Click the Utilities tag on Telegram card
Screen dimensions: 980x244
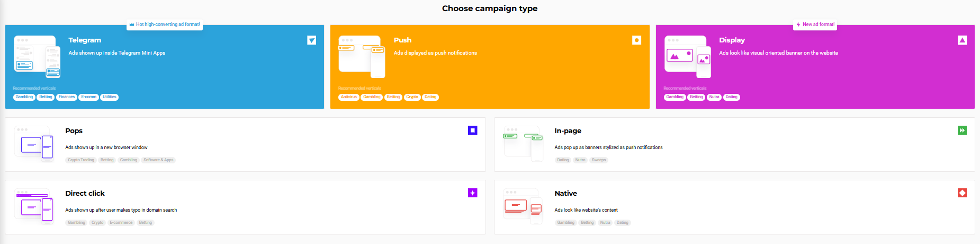tap(110, 97)
